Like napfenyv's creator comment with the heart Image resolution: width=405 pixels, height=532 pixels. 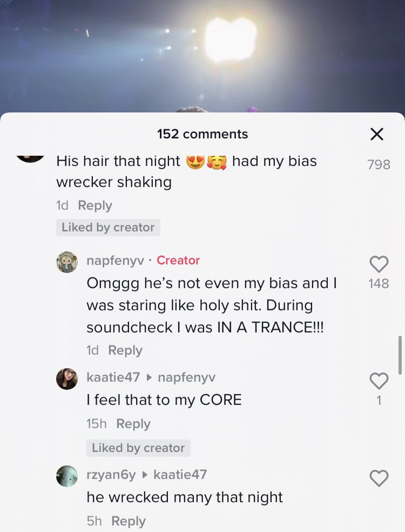point(379,264)
